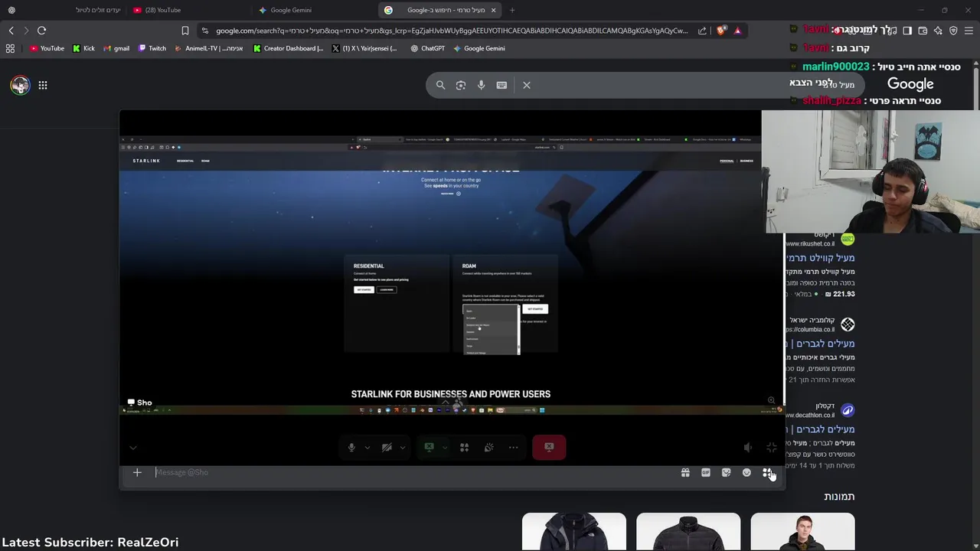Open the decathlon.co.il מעילים לגברים result
Image resolution: width=980 pixels, height=551 pixels.
[x=820, y=429]
